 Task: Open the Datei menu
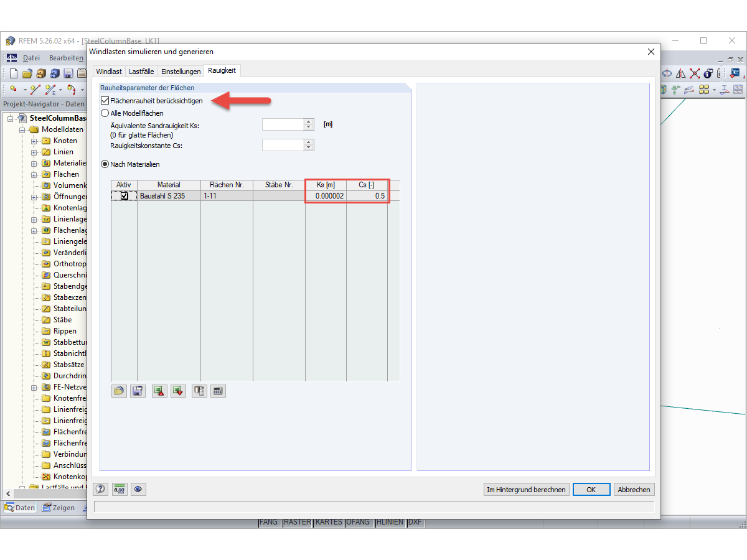tap(31, 58)
